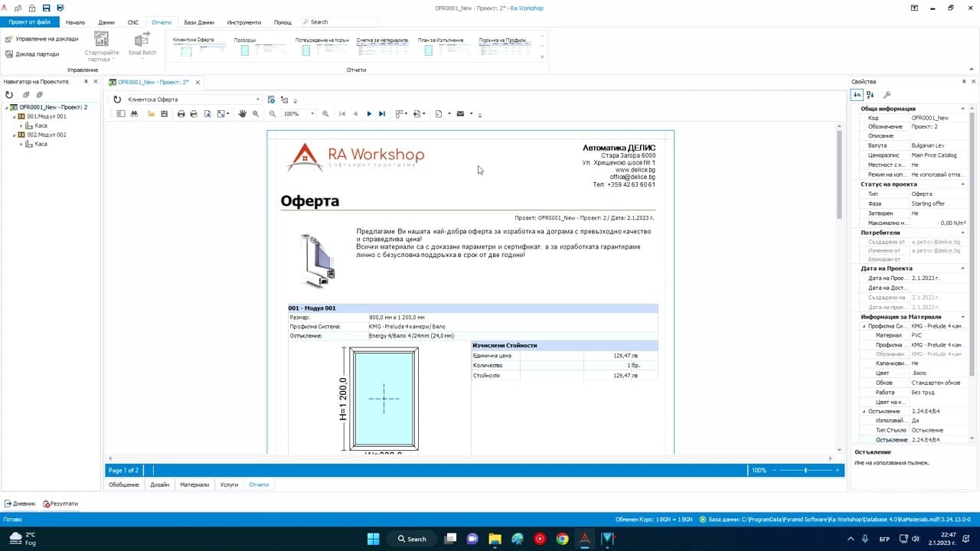Switch to the Материали bottom tab
980x551 pixels.
click(194, 484)
